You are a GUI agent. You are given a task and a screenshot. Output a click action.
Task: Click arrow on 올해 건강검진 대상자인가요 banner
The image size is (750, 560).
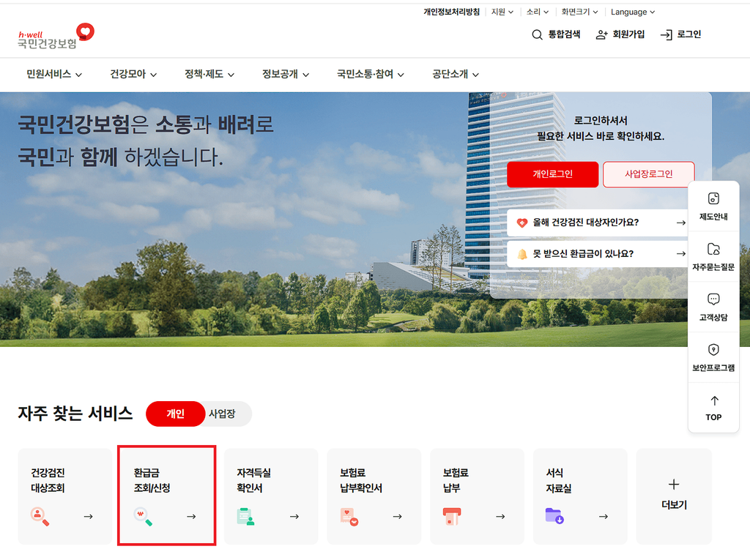(x=680, y=223)
